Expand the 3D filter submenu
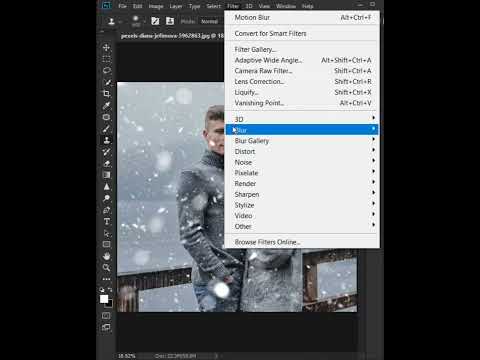 [x=302, y=119]
